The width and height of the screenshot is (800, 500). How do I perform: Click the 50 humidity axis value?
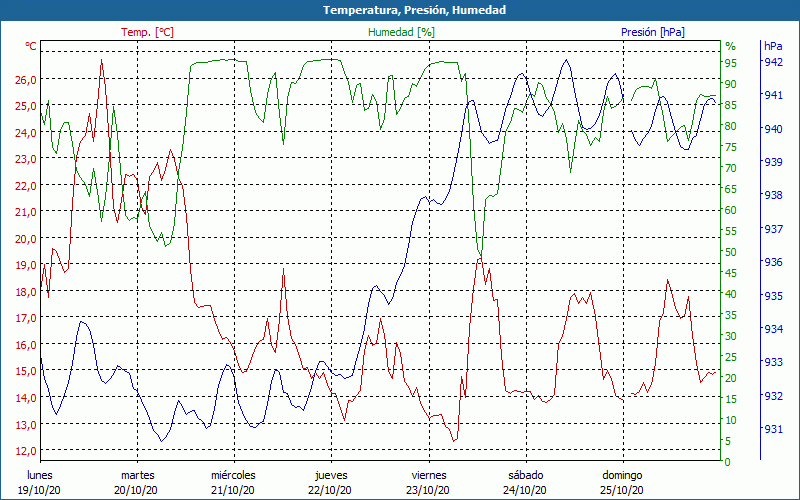[x=731, y=252]
